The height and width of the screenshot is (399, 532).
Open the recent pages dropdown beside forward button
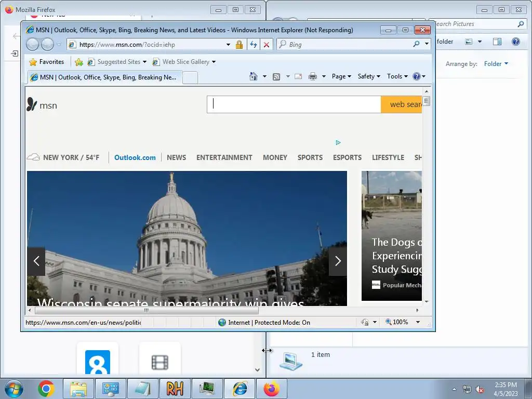coord(59,45)
